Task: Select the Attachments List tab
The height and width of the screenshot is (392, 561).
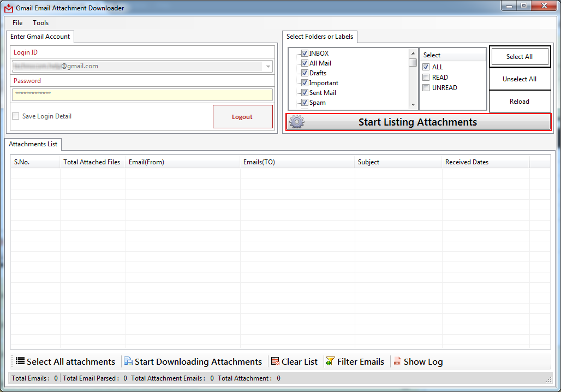Action: 33,144
